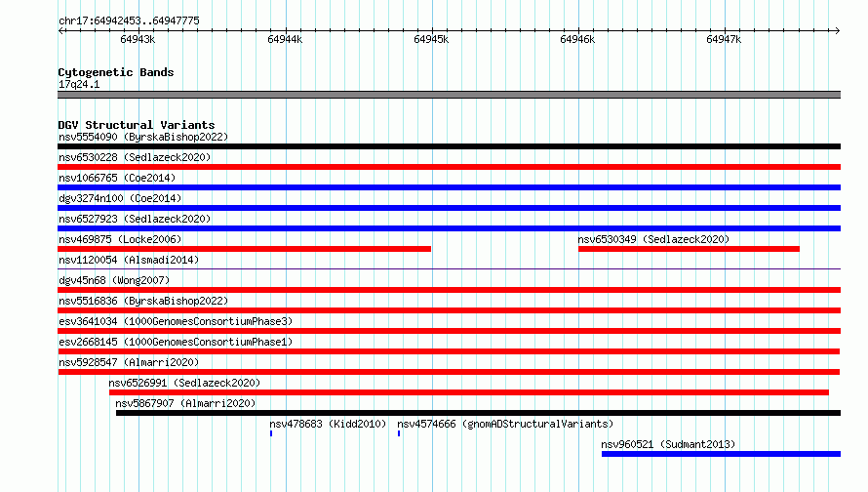Select the red nsv6530349 variant bar
Screen dimensions: 868x492
pos(690,249)
